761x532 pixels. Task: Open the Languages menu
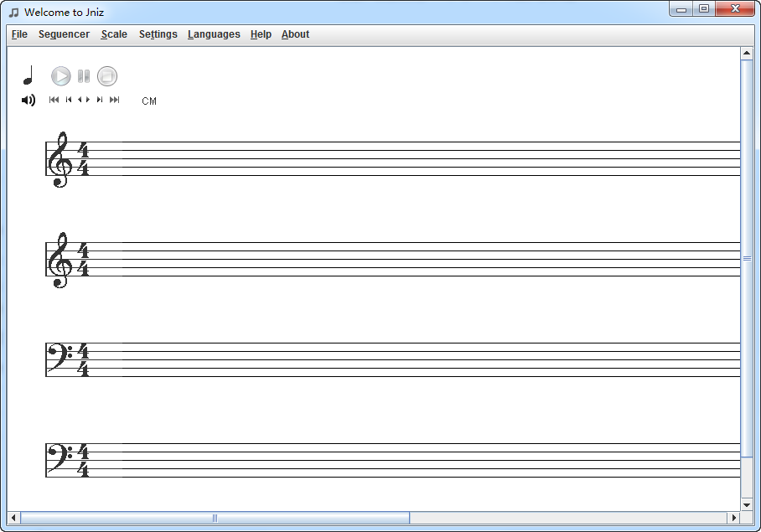(214, 34)
